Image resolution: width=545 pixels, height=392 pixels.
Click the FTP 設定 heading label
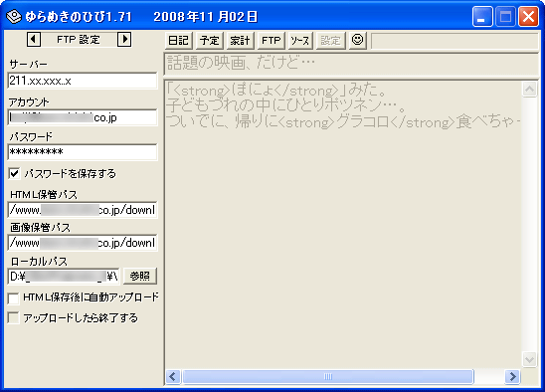pos(79,40)
